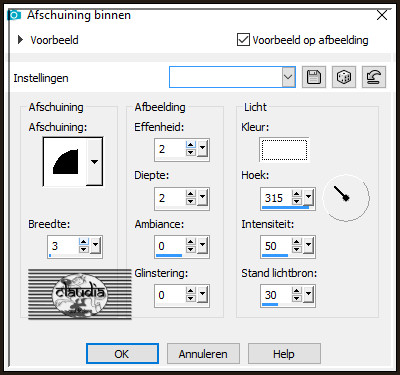Decrease Diepte with the down arrow
Viewport: 400px width, 375px height.
[x=191, y=201]
